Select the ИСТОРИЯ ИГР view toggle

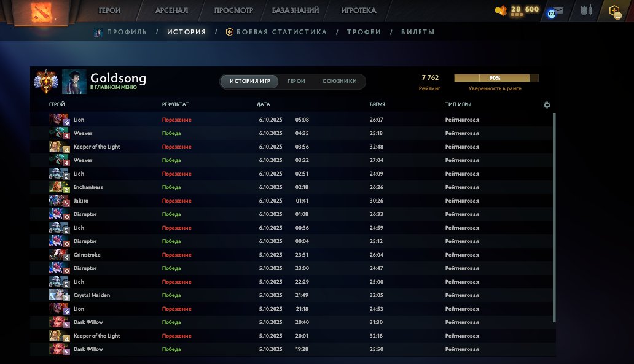(249, 81)
